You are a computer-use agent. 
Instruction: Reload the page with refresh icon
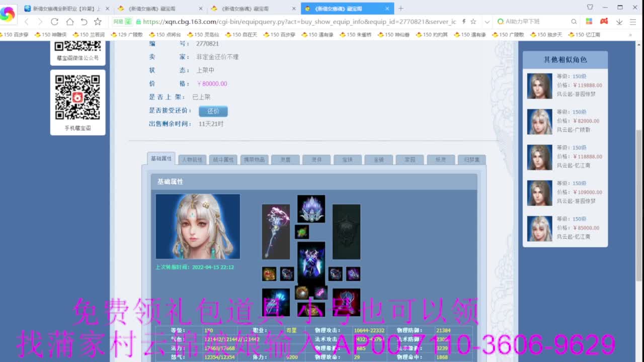tap(54, 22)
